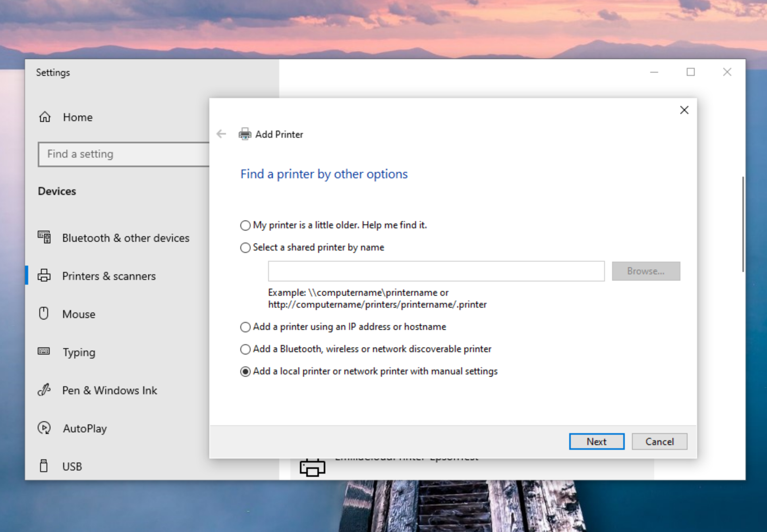Choose 'Add a printer using an IP address'

coord(245,327)
